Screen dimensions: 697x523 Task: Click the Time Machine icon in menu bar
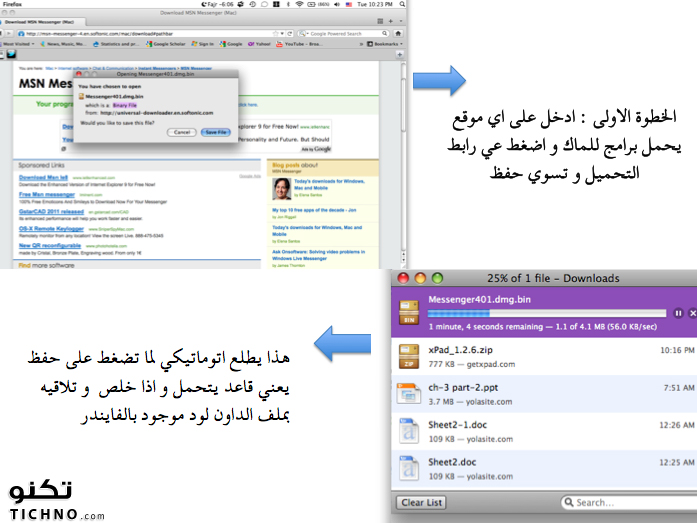[252, 4]
